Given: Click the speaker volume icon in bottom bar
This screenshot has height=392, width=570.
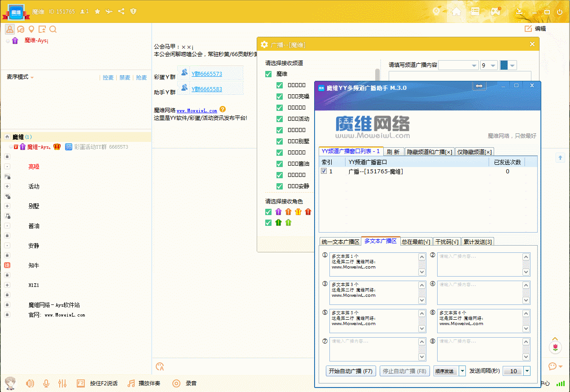Looking at the screenshot, I should coord(30,383).
